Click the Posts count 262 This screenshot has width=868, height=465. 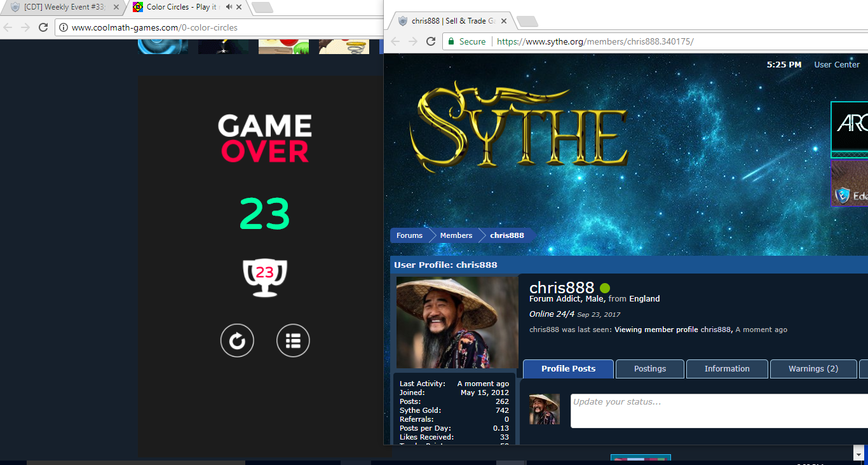point(502,402)
